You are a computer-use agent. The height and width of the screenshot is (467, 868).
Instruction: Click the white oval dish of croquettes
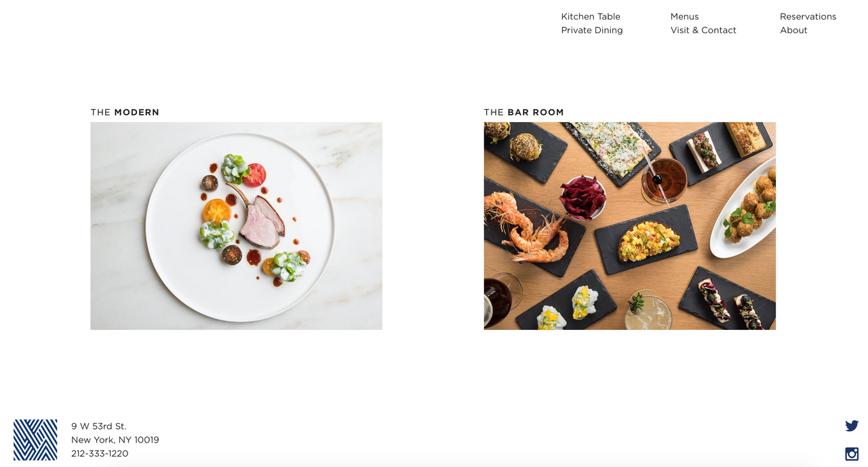click(744, 209)
